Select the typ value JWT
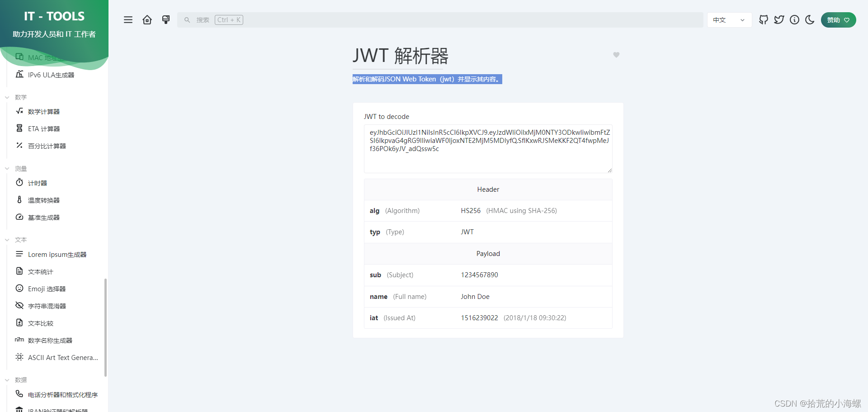Viewport: 868px width, 412px height. [x=467, y=232]
